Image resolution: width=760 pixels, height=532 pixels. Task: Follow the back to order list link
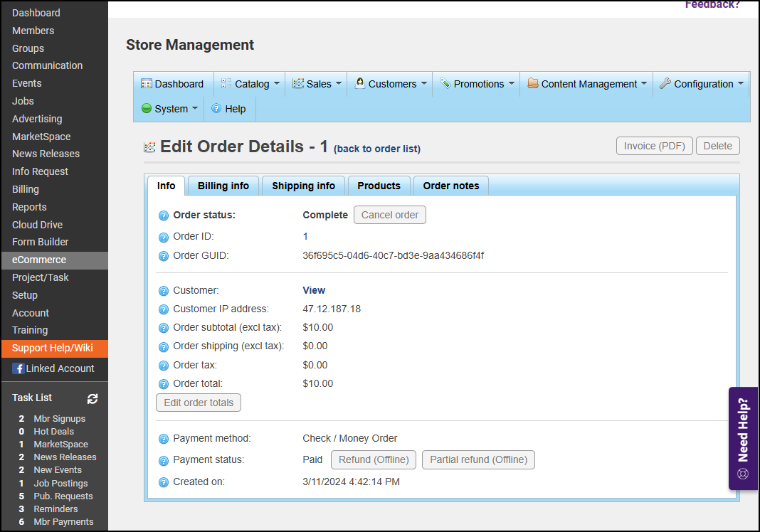[x=377, y=149]
